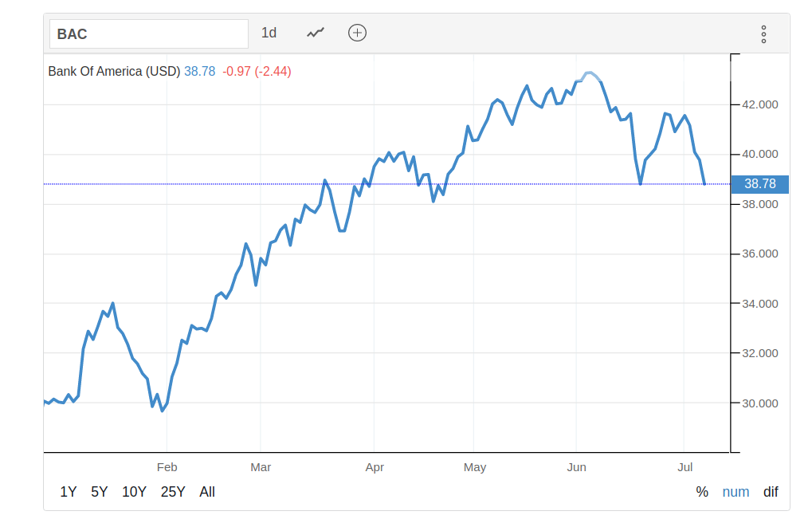The width and height of the screenshot is (812, 519).
Task: Click the 38.78 current price tag
Action: (759, 184)
